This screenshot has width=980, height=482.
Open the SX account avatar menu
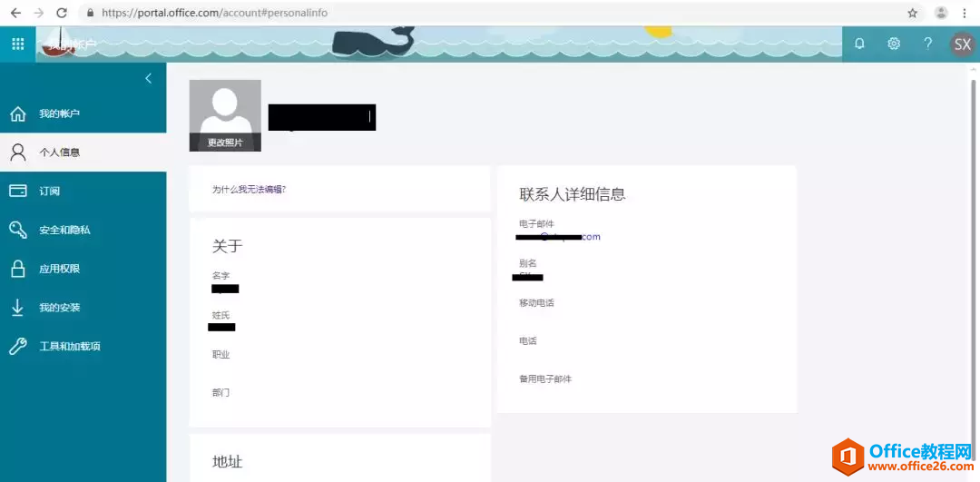(x=962, y=44)
